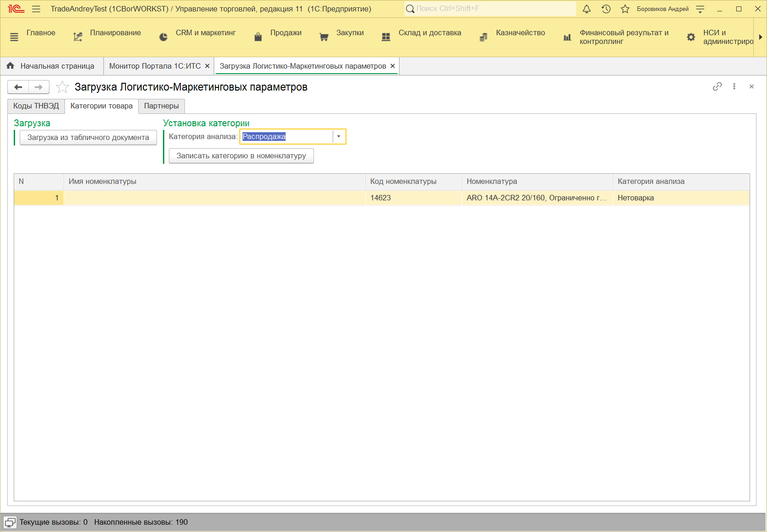The height and width of the screenshot is (532, 767).
Task: Open the service settings menu icon
Action: tap(700, 9)
